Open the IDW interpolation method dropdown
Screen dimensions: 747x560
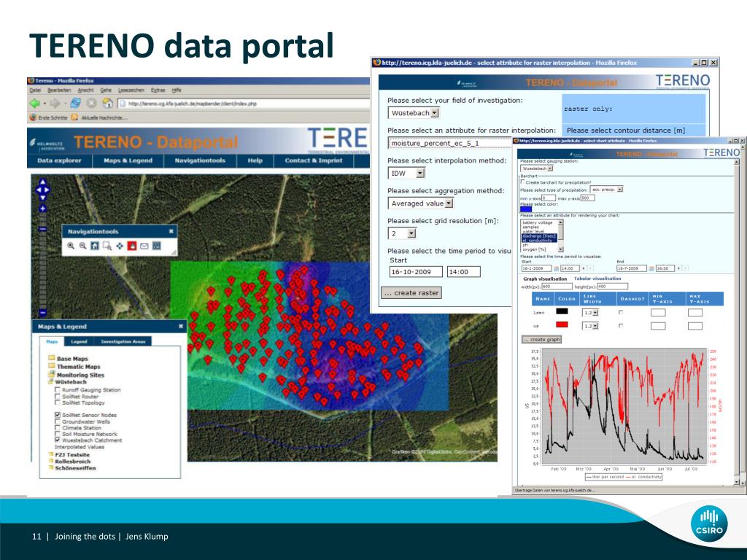pyautogui.click(x=406, y=174)
